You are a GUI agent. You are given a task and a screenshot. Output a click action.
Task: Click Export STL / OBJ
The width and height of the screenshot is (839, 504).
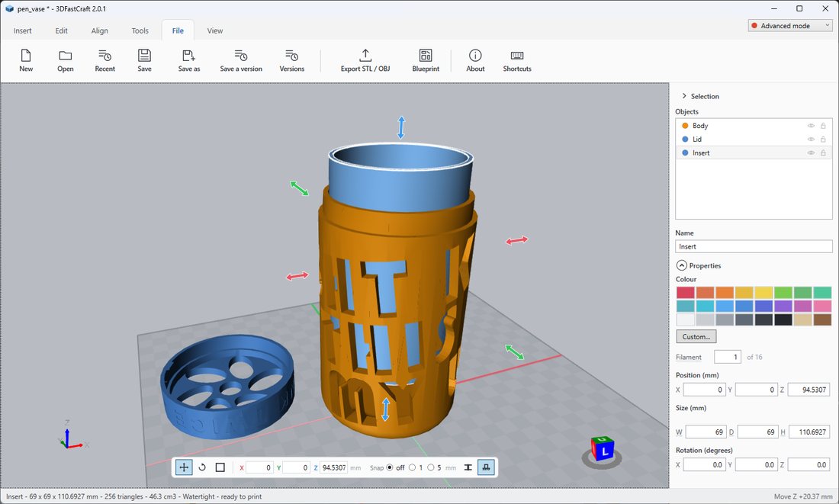365,60
